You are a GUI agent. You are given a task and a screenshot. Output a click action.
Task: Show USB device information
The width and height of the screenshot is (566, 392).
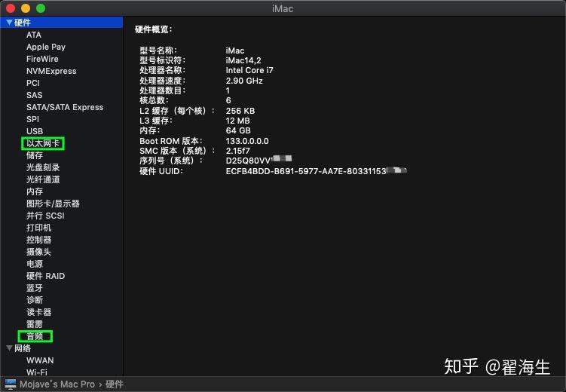coord(35,131)
